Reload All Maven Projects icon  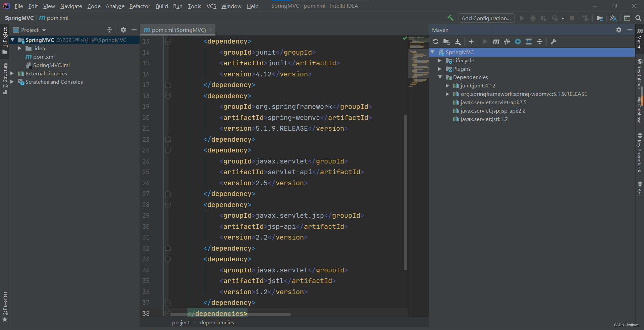point(436,42)
